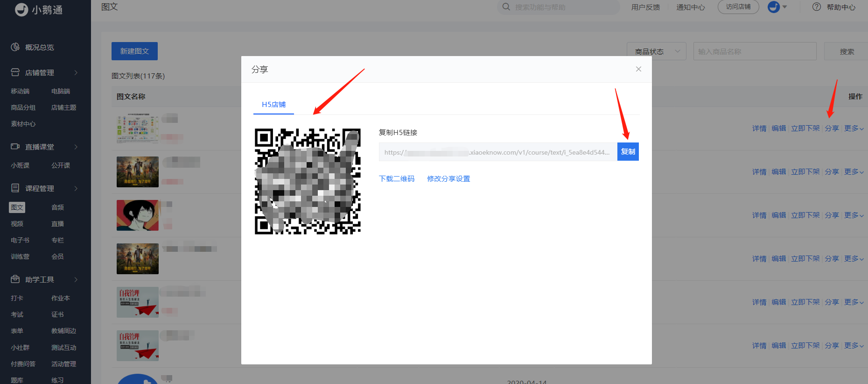868x384 pixels.
Task: Click 下载二维码 link
Action: (397, 179)
